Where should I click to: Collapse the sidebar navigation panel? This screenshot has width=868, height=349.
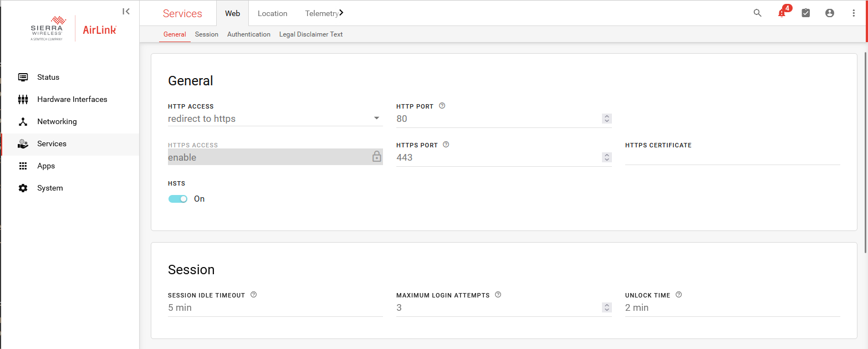[126, 11]
